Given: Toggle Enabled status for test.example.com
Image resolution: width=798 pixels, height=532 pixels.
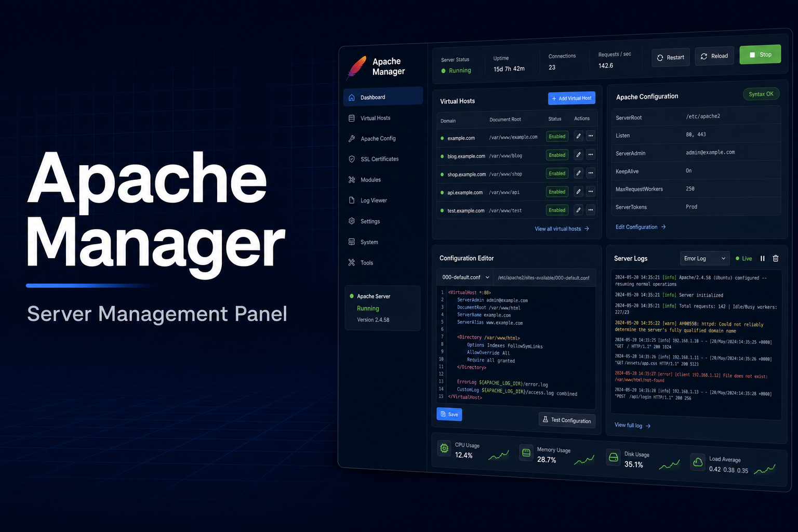Looking at the screenshot, I should 557,210.
